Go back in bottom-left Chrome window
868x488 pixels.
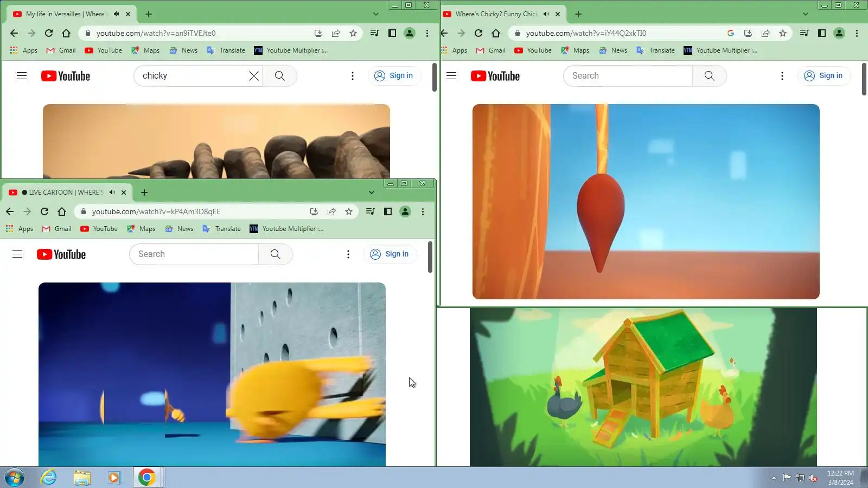coord(10,211)
